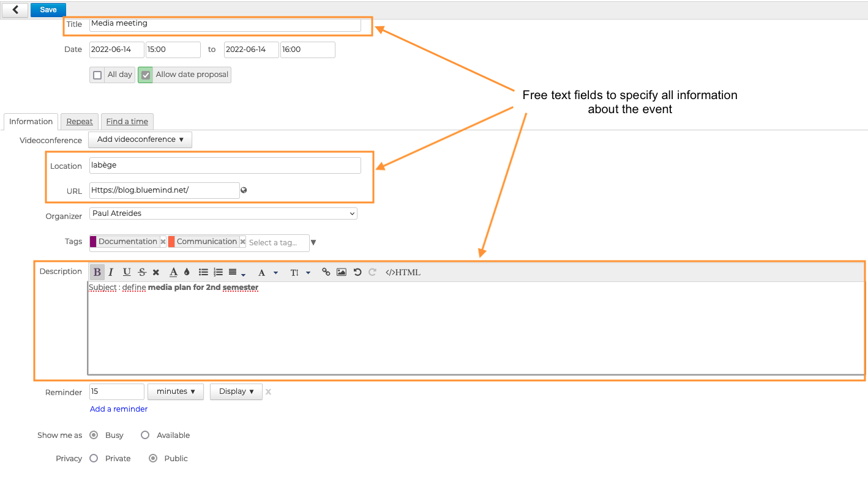Apply italic formatting in description editor
This screenshot has height=482, width=868.
pos(111,272)
